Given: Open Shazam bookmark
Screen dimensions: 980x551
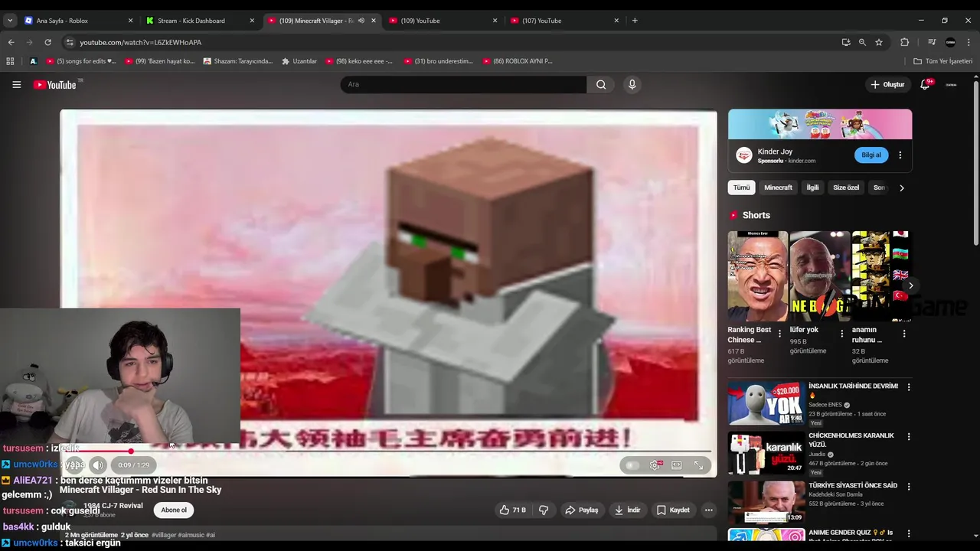Looking at the screenshot, I should coord(238,61).
